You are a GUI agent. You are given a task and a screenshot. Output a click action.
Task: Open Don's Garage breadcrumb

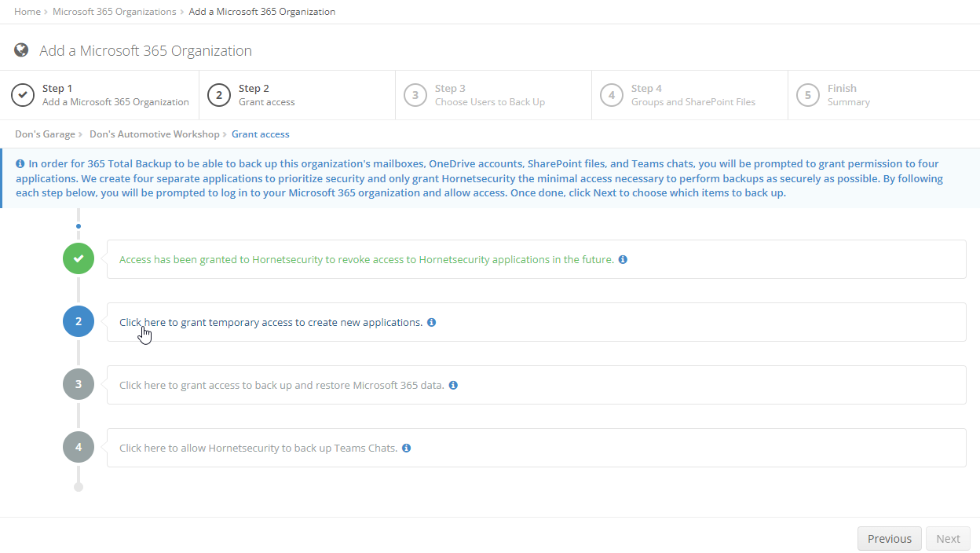coord(45,134)
